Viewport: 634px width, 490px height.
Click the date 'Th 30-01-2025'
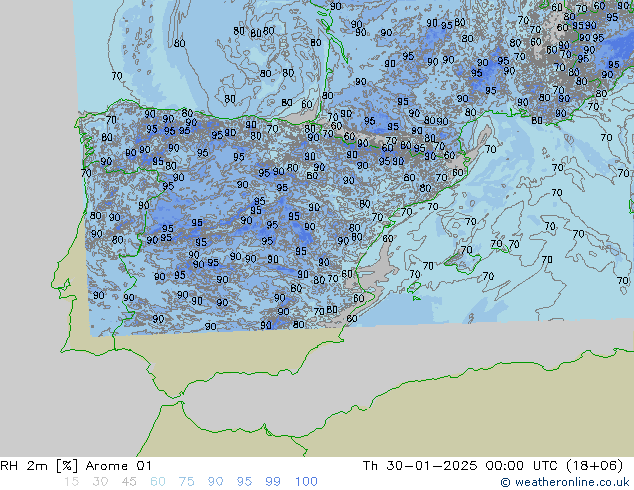tap(420, 466)
